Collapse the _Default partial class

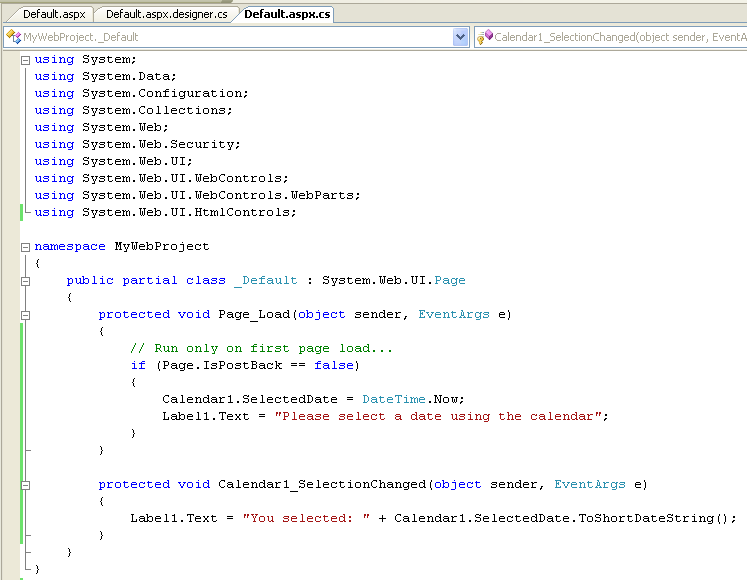pos(25,281)
